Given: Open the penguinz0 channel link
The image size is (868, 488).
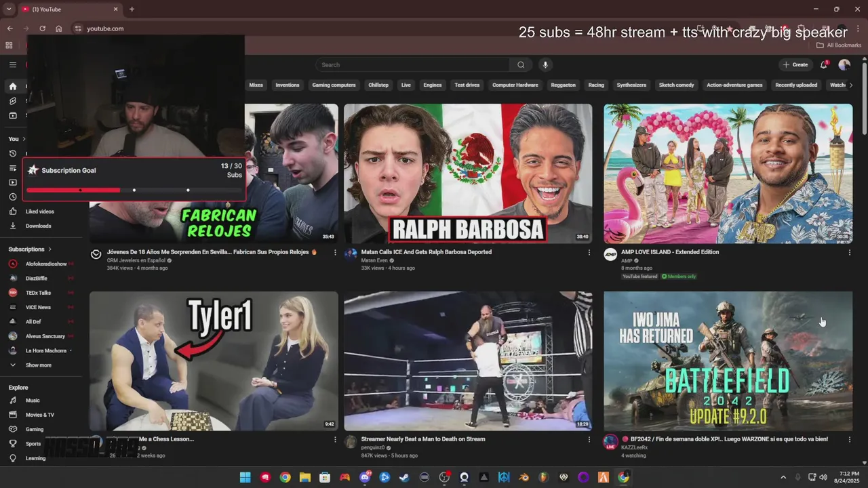Looking at the screenshot, I should 373,447.
